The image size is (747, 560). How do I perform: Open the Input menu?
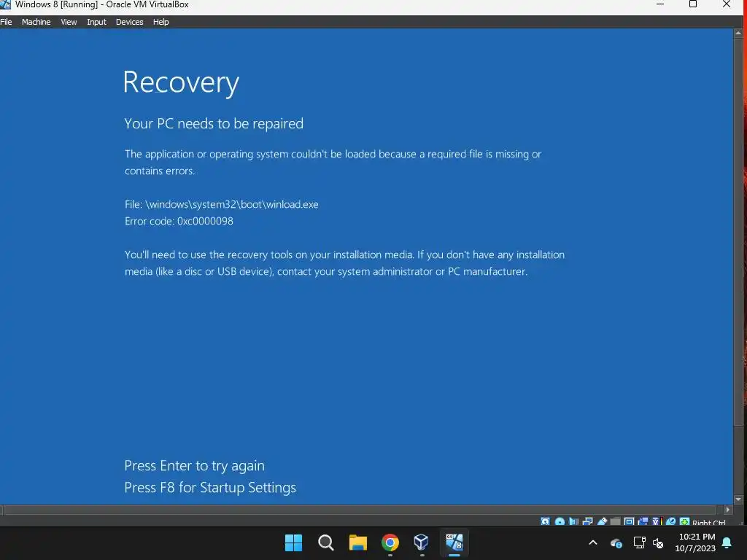96,22
